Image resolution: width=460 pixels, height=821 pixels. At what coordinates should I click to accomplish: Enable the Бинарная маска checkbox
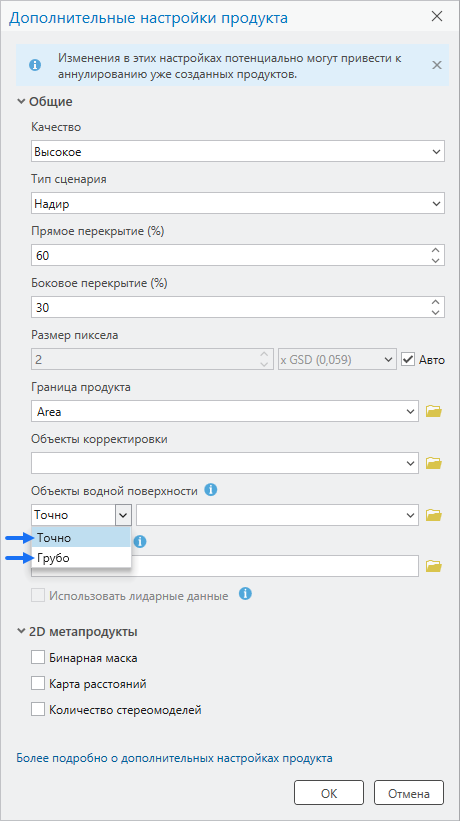[38, 658]
